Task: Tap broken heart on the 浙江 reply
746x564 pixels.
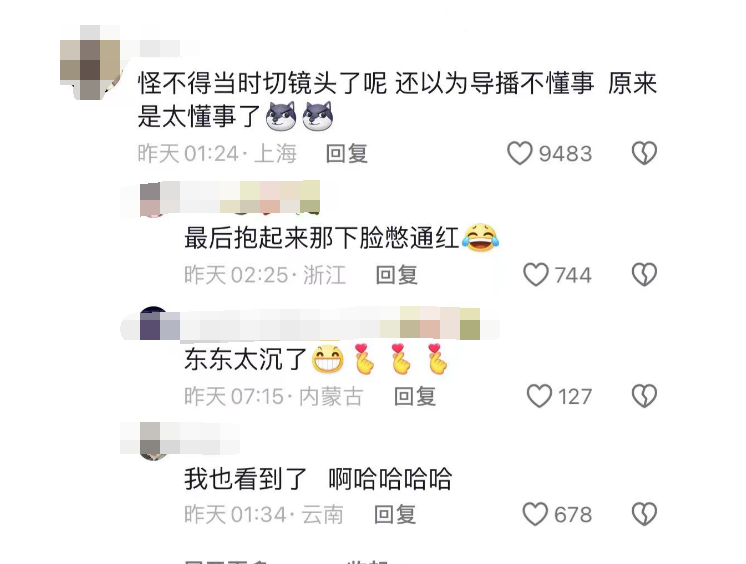Action: point(644,275)
